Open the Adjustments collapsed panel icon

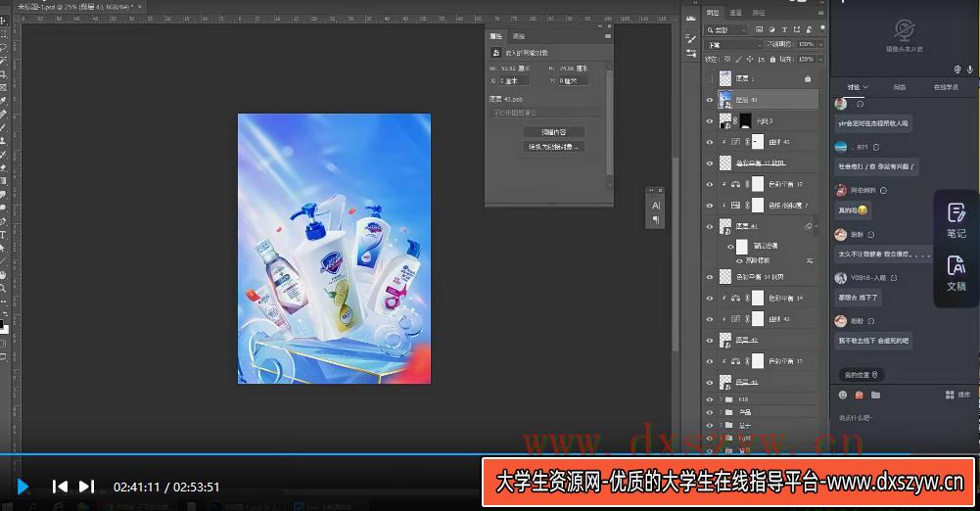point(690,54)
